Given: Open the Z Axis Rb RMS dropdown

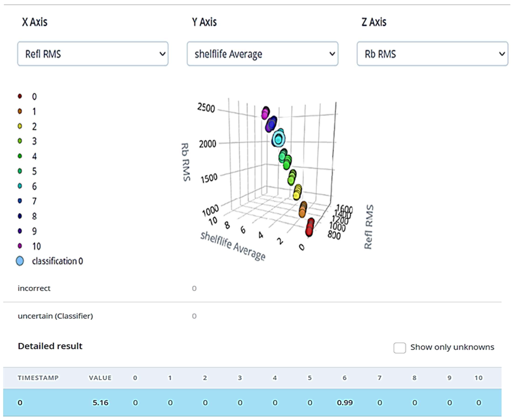Looking at the screenshot, I should point(432,54).
